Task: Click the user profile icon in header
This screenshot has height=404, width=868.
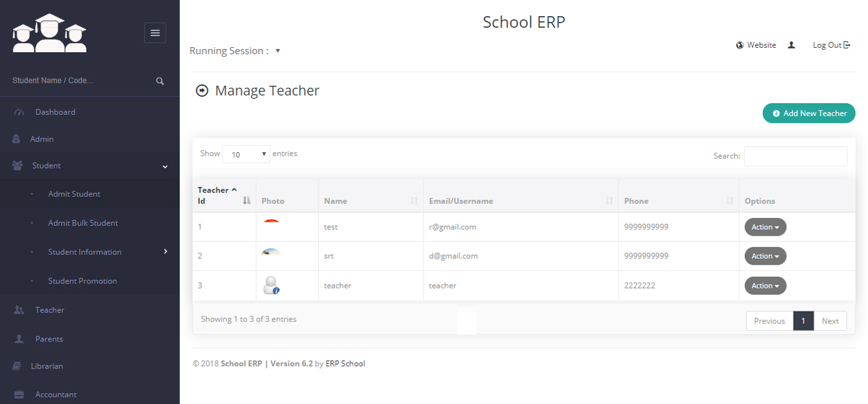Action: pos(791,45)
